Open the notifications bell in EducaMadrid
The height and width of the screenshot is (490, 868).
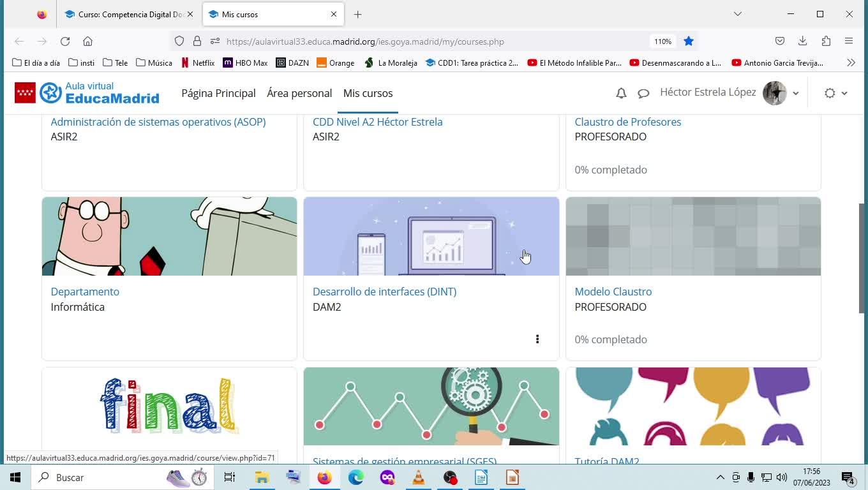(621, 93)
